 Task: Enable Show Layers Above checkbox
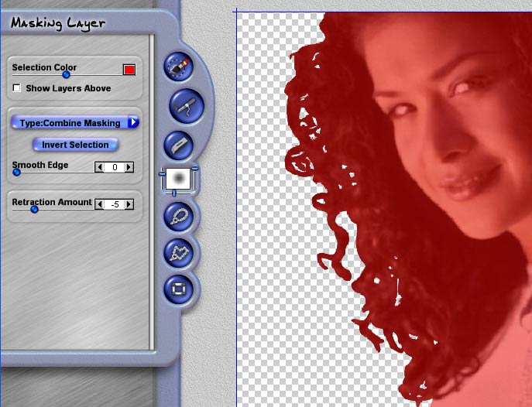point(16,88)
